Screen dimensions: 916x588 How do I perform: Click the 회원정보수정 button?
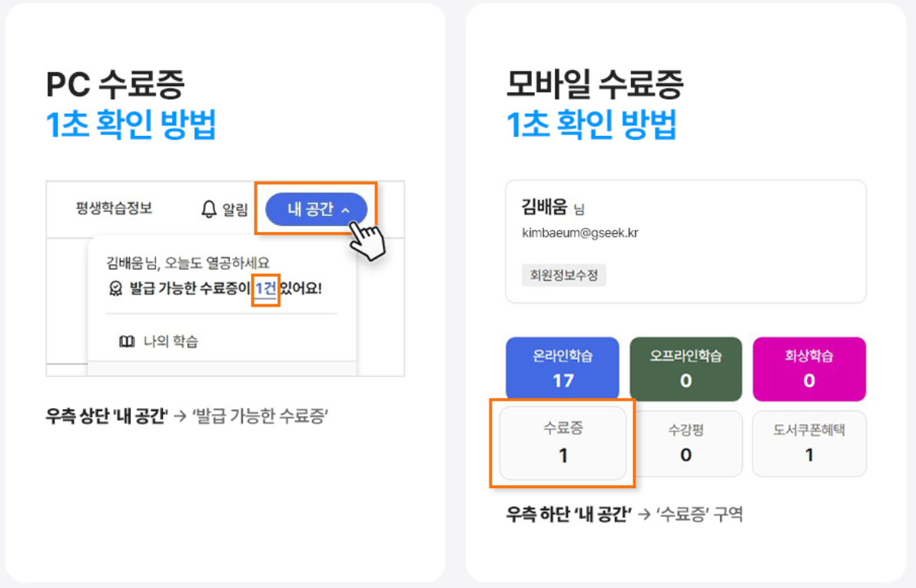564,275
